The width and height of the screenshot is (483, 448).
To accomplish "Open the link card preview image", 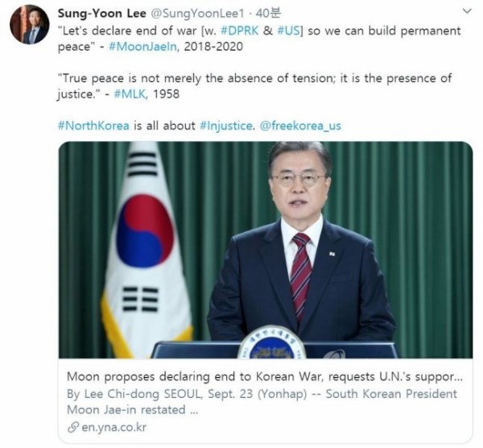I will pyautogui.click(x=266, y=250).
